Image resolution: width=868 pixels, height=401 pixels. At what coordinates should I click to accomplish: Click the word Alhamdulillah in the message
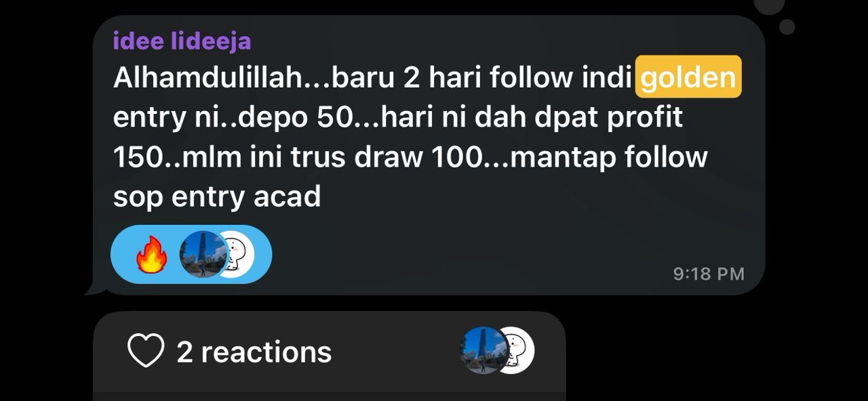pos(207,78)
